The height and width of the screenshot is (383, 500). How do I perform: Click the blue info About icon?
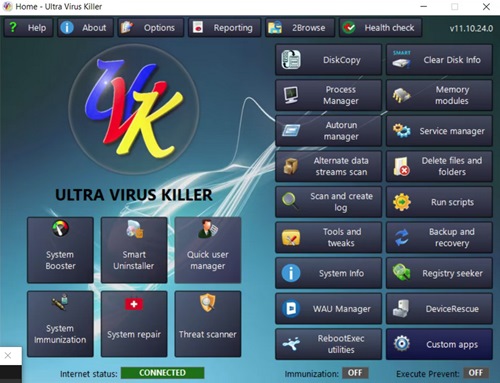67,27
